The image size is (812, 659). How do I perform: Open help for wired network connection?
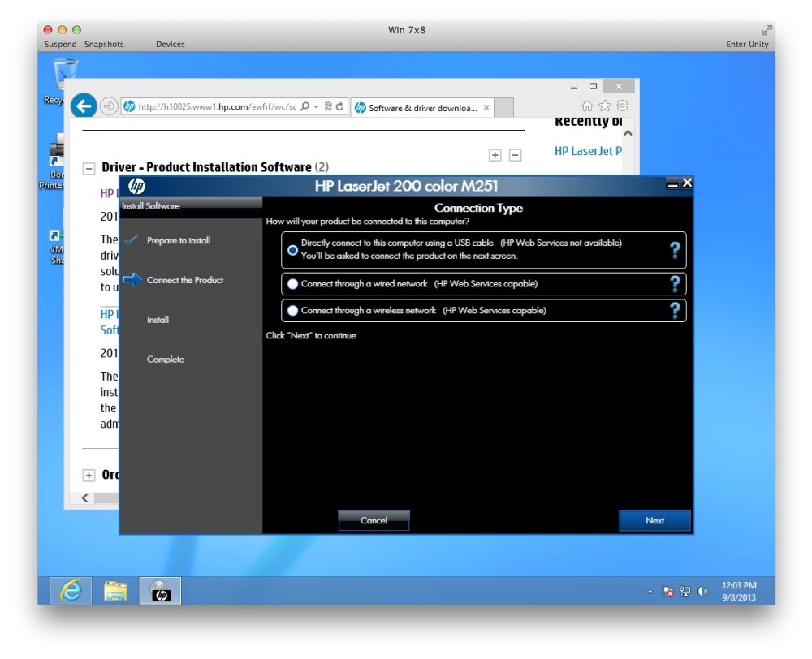[675, 284]
